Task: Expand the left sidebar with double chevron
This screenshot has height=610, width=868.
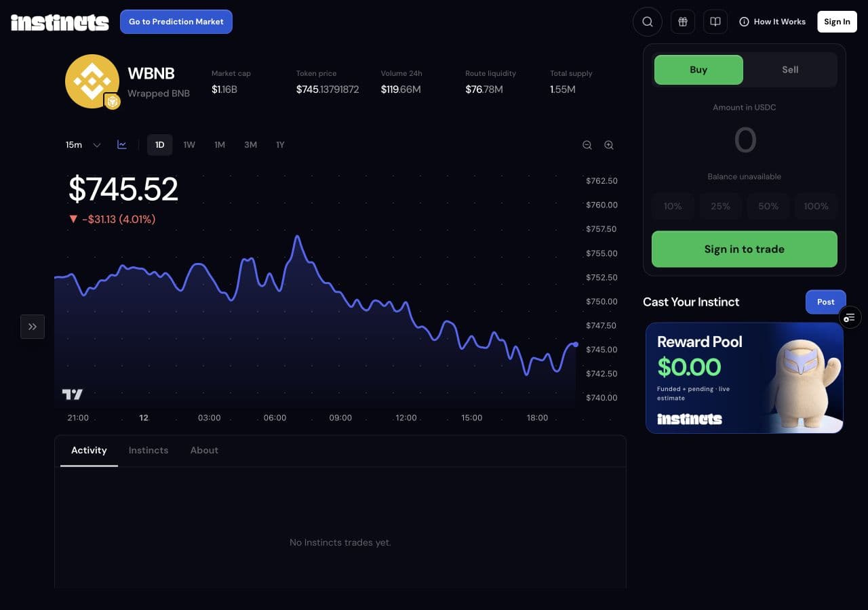Action: point(33,327)
